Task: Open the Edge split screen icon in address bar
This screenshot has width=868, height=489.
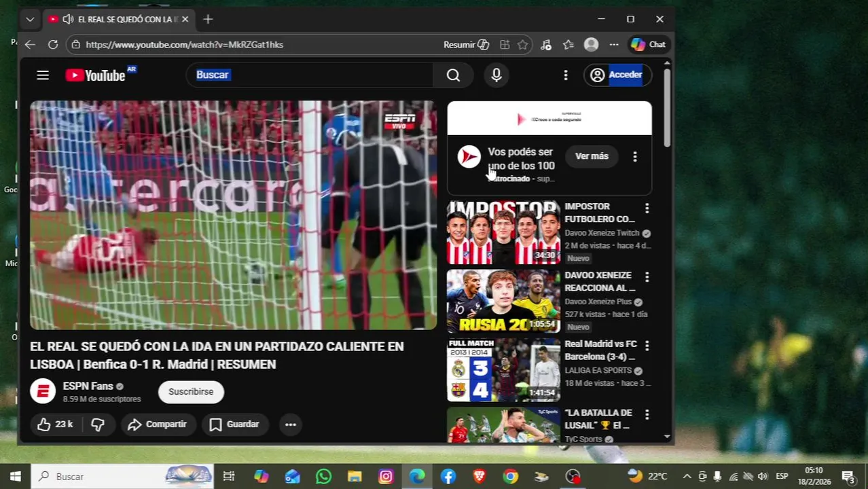Action: point(505,45)
